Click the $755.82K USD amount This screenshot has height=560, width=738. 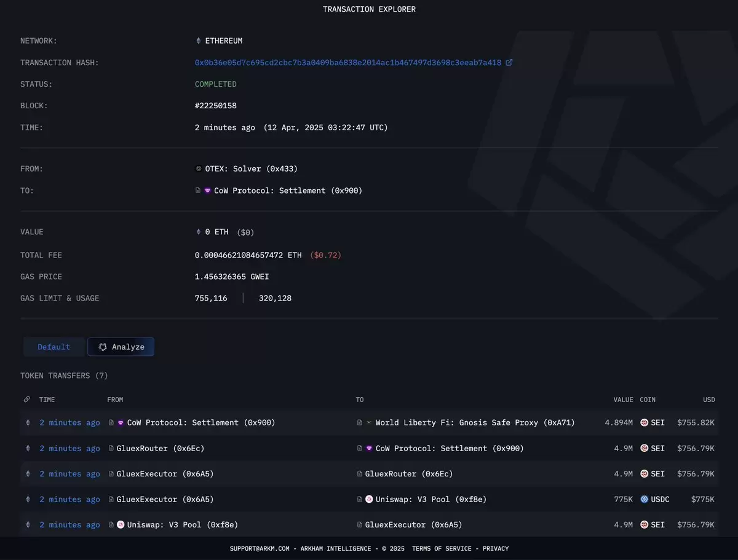click(x=696, y=423)
